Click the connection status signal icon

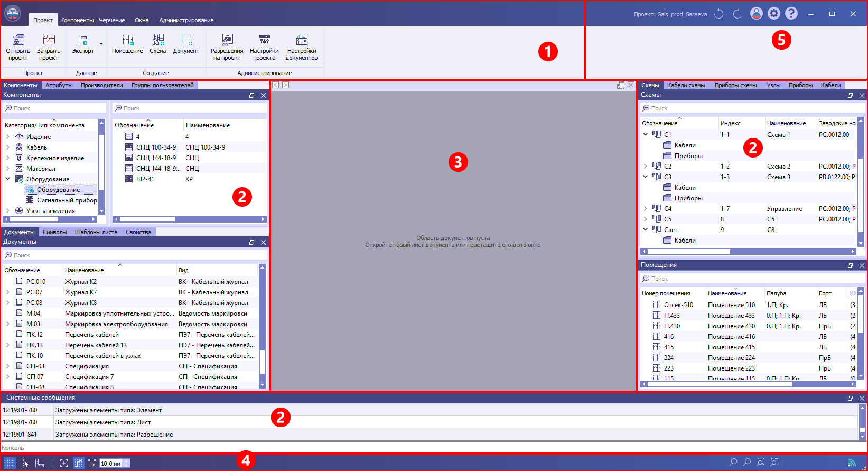(852, 463)
